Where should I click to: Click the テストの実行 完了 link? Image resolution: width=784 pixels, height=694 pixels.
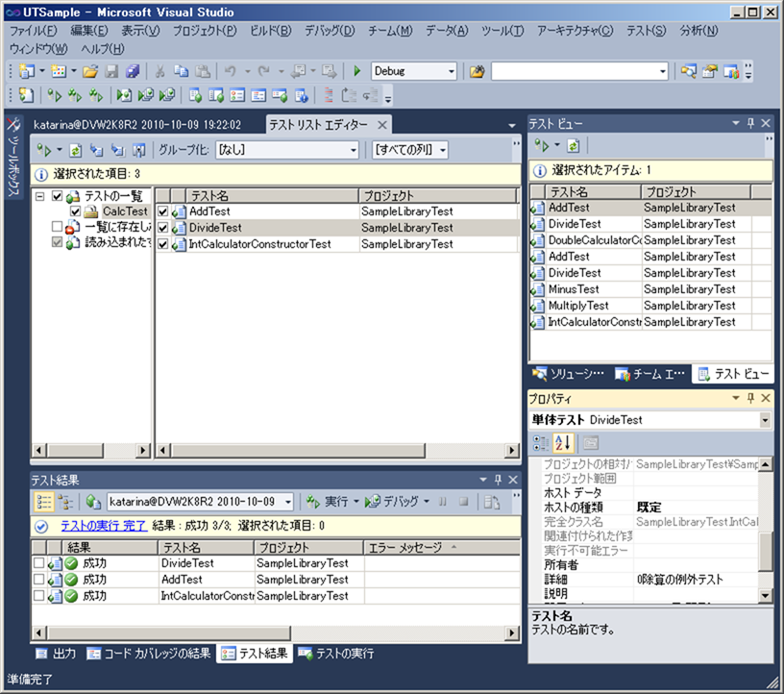(x=104, y=526)
